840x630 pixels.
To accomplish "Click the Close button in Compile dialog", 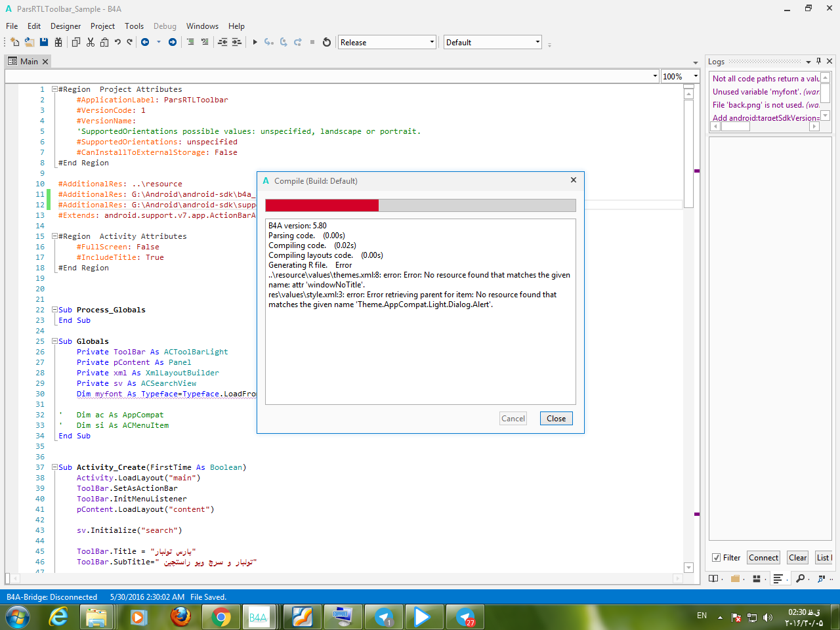I will pos(556,419).
